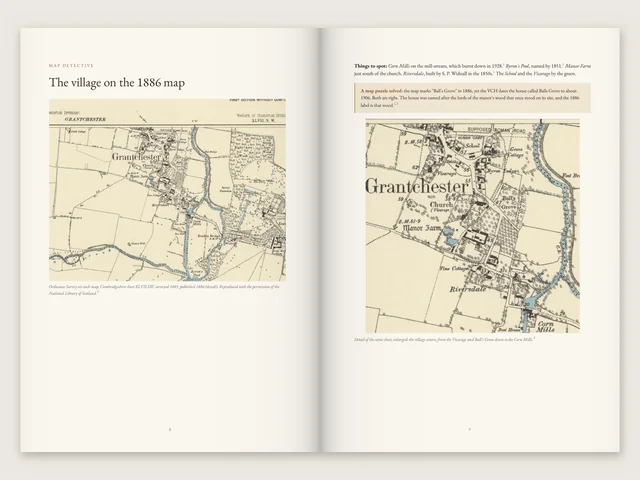Click the "GRANTCHESTER" header text on left map
This screenshot has width=640, height=480.
tap(85, 119)
